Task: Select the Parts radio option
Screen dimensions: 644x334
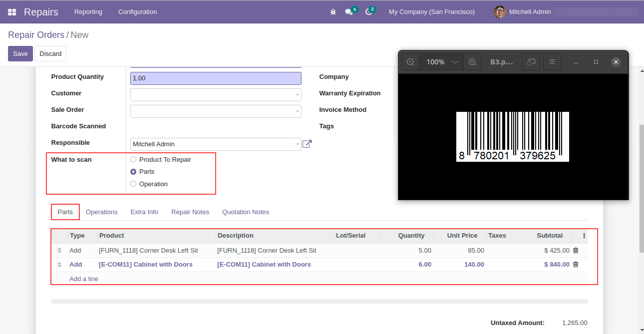Action: 133,172
